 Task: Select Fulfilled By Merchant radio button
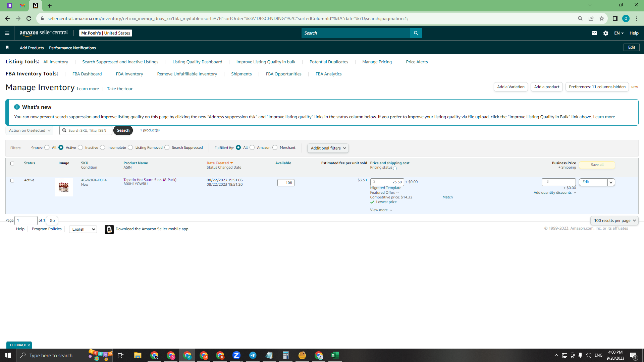point(275,147)
